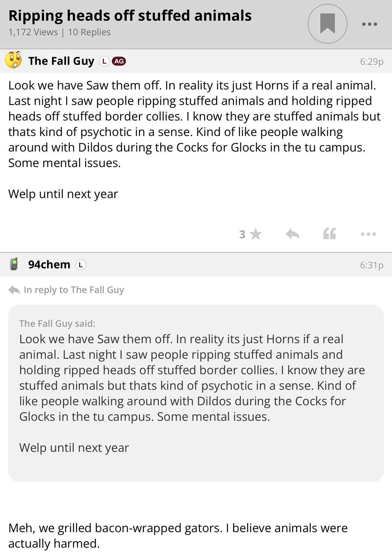This screenshot has height=558, width=392.
Task: Bookmark this thread with the bookmark icon
Action: point(327,24)
